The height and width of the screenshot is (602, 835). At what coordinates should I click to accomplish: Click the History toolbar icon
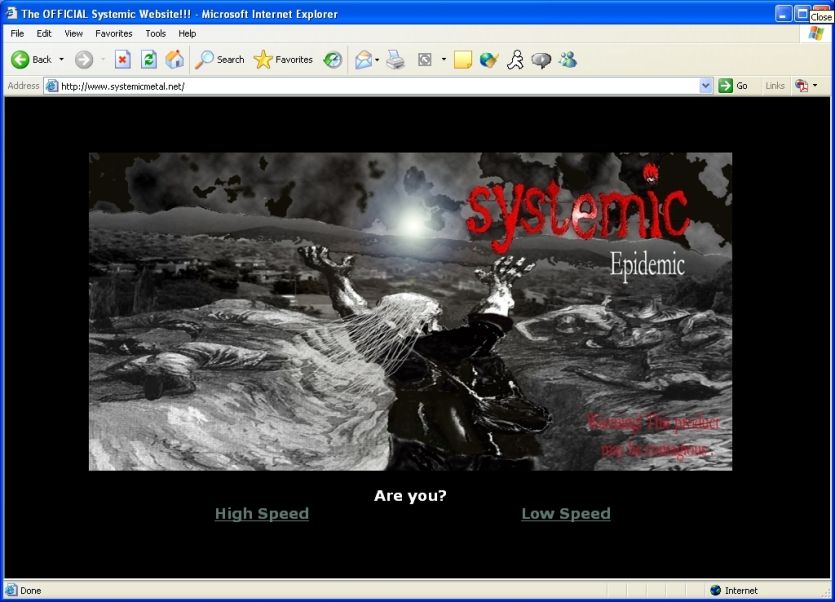click(x=332, y=60)
